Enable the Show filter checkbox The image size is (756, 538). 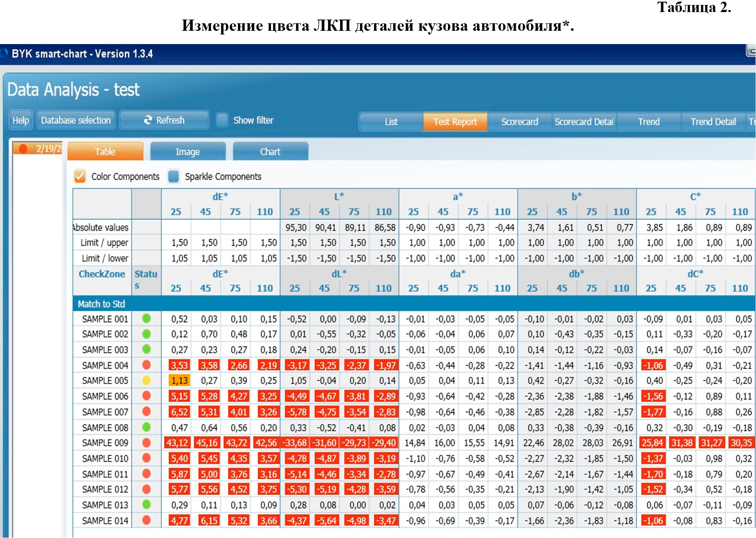tap(223, 120)
